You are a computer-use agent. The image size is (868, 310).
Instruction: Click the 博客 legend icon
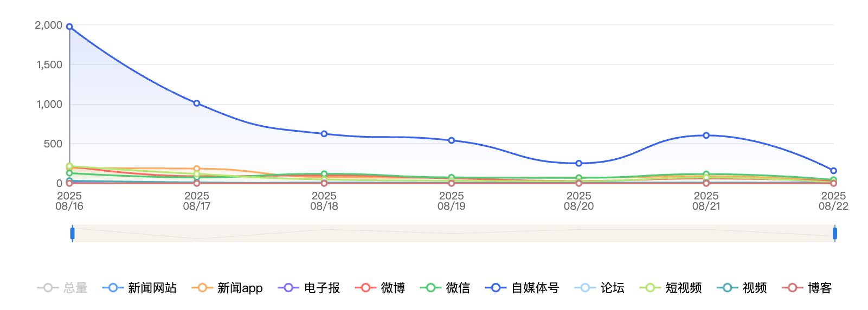(x=792, y=288)
